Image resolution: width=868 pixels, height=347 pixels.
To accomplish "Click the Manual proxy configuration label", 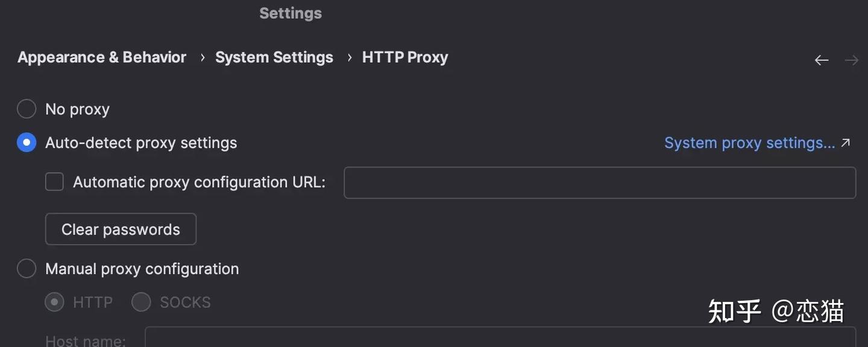I will 142,268.
